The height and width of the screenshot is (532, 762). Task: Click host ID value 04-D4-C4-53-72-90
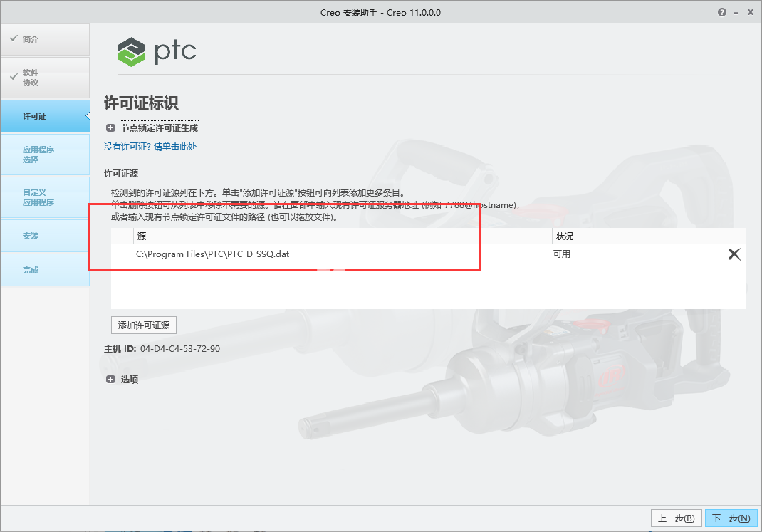click(179, 349)
